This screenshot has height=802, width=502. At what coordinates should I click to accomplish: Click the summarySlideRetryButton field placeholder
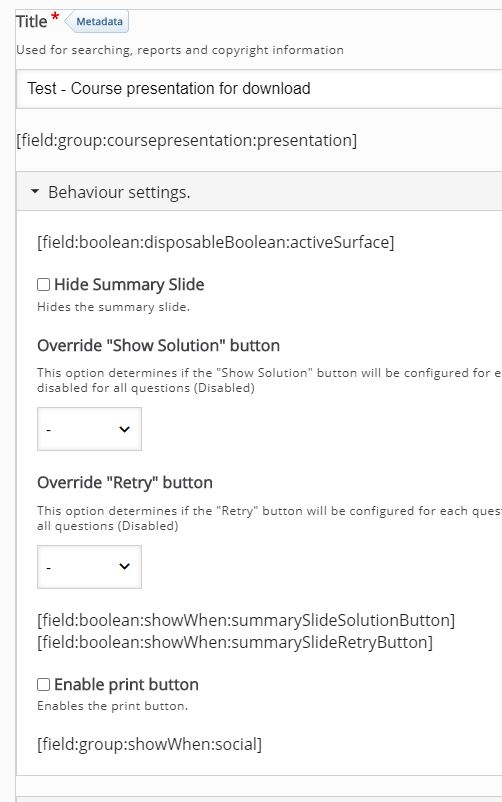pos(235,642)
